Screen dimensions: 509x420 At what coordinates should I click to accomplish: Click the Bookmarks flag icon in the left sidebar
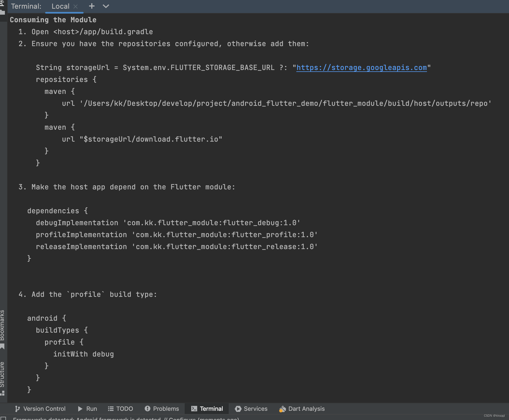(2, 347)
